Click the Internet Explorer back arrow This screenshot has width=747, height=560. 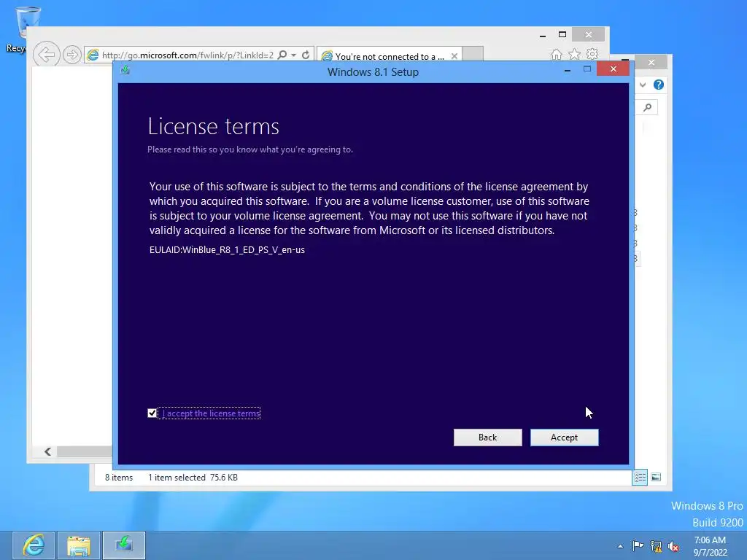46,54
